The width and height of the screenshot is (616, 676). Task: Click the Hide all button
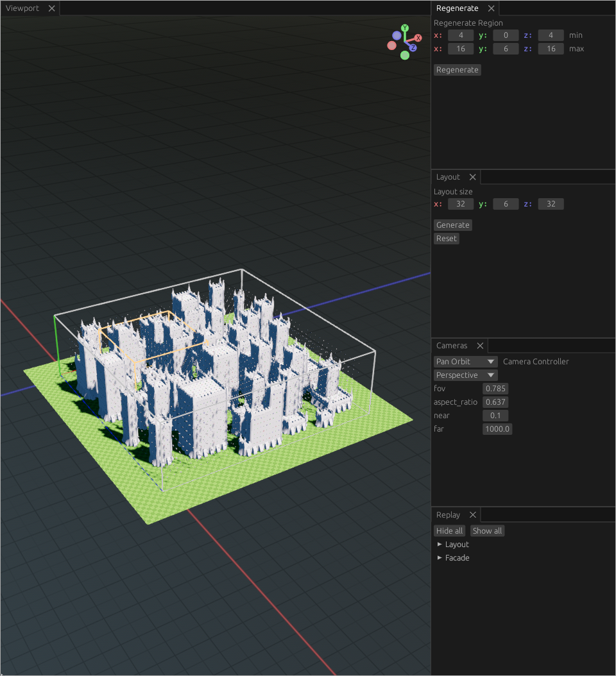449,530
